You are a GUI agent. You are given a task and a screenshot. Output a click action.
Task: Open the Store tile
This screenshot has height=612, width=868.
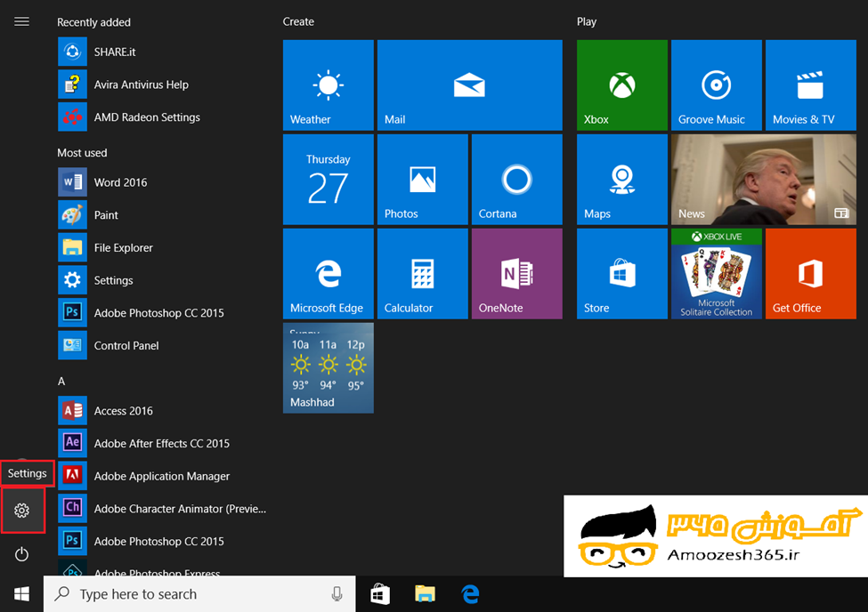pyautogui.click(x=622, y=274)
